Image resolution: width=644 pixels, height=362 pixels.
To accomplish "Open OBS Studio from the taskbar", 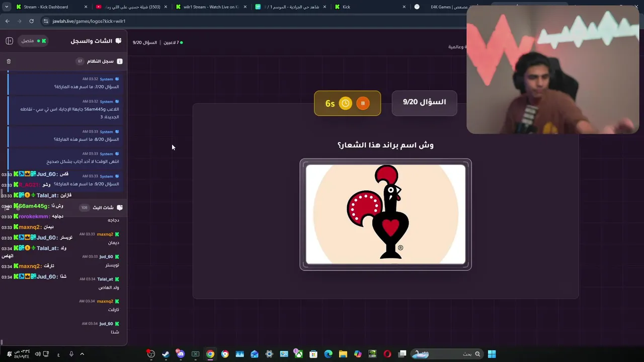I will click(151, 354).
